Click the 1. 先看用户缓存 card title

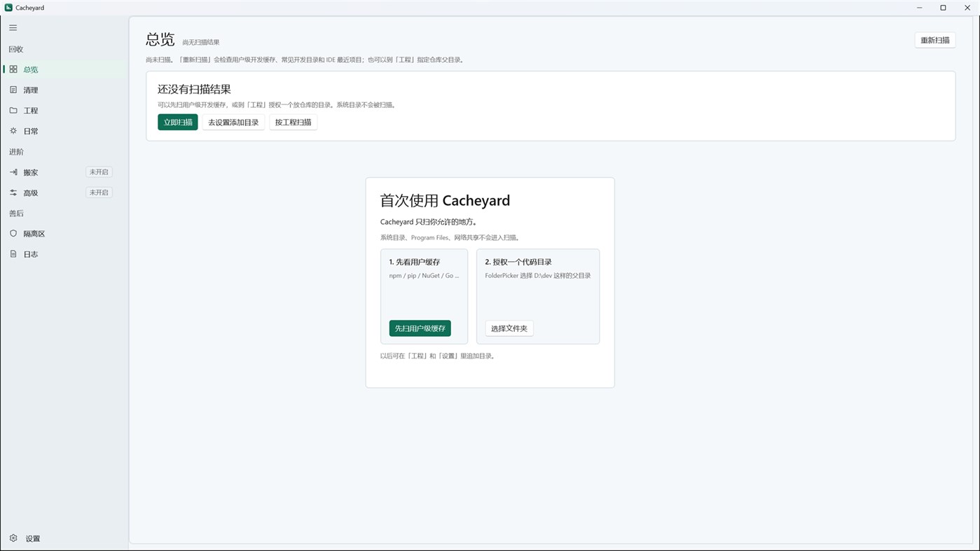415,262
